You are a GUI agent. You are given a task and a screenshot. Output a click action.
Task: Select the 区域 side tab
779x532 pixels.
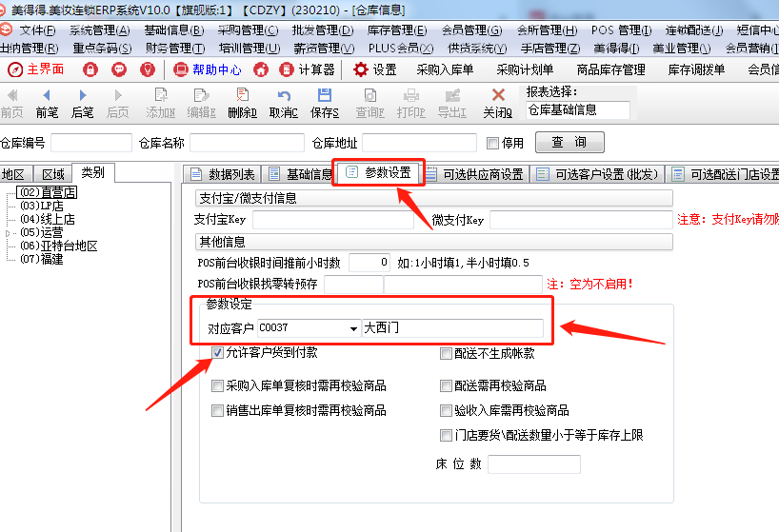[x=52, y=174]
